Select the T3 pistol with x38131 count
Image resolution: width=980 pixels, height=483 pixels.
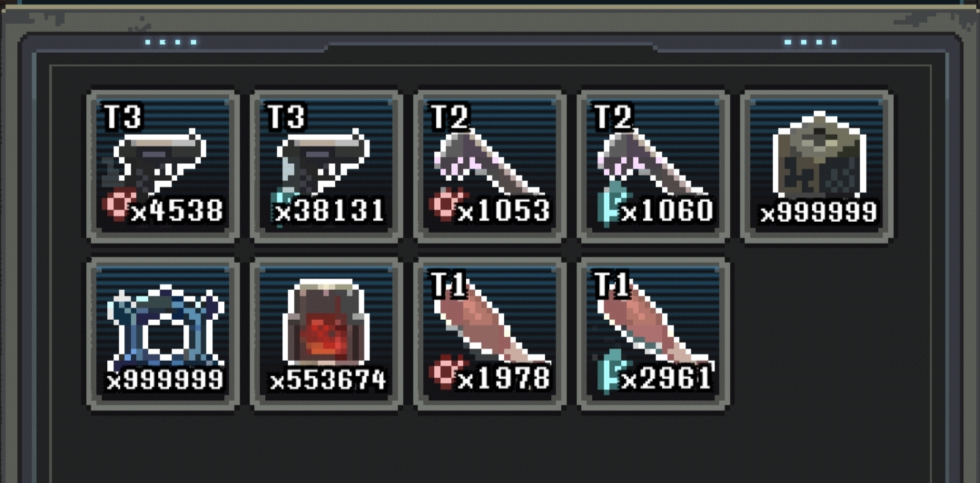pos(327,166)
